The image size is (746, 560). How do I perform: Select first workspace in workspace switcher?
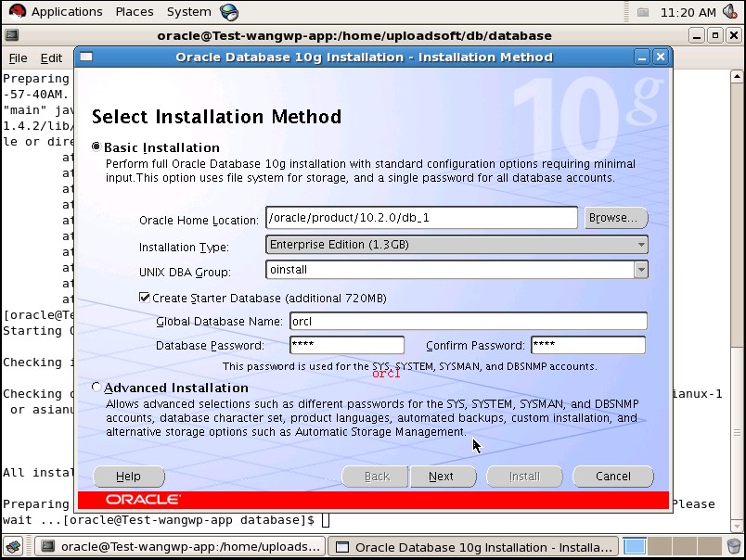[636, 546]
